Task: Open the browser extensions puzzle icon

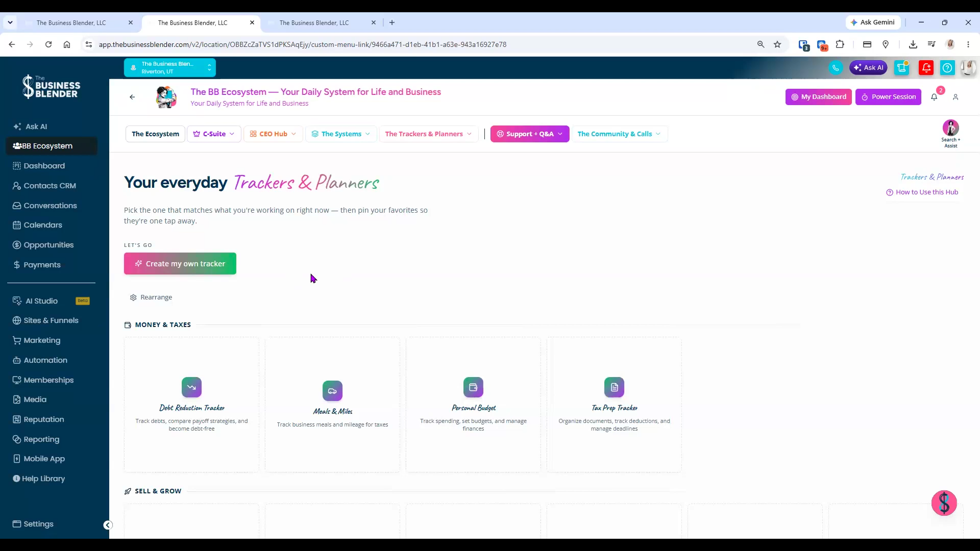Action: point(840,44)
